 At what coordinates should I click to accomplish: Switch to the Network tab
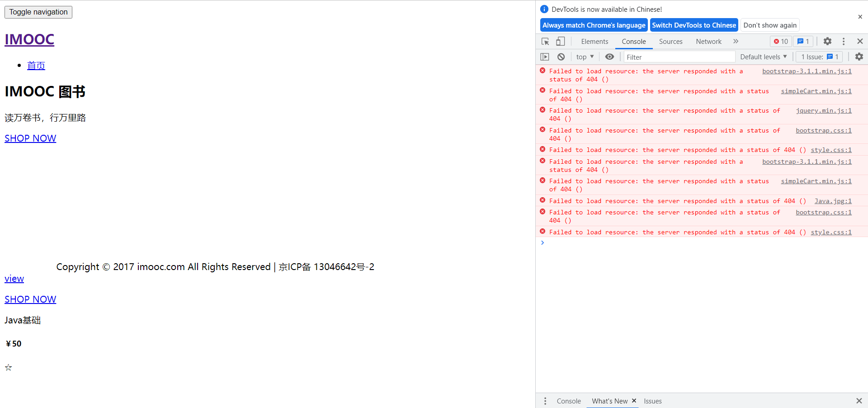click(x=708, y=42)
